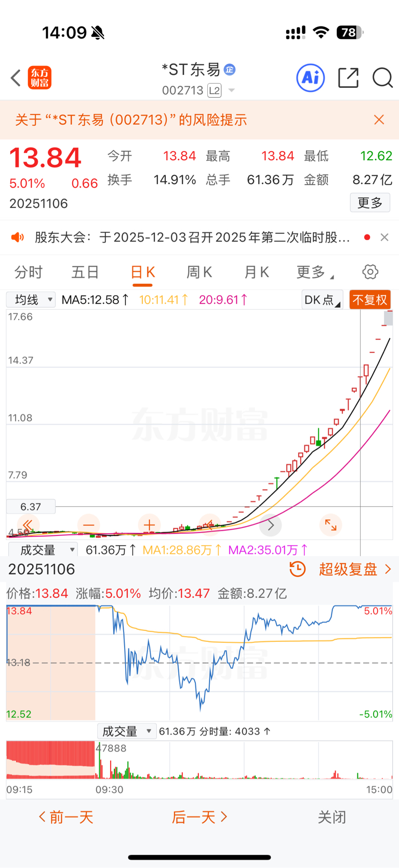Open the 股东大会 announcement text
Image resolution: width=399 pixels, height=868 pixels.
(192, 238)
